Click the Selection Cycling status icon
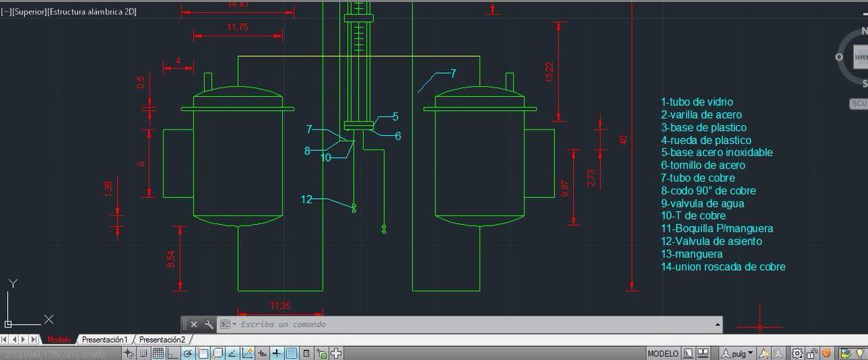This screenshot has width=868, height=360. tap(321, 353)
